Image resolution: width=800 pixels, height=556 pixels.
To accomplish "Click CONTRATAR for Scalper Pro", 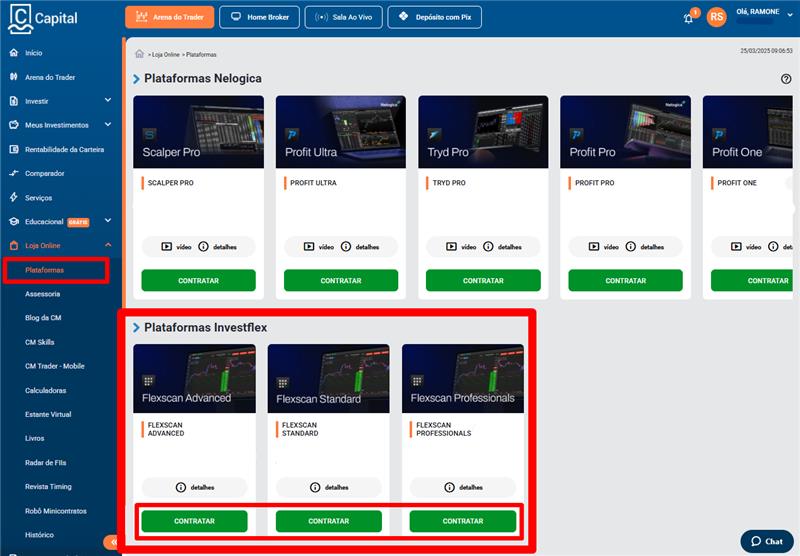I will 198,281.
